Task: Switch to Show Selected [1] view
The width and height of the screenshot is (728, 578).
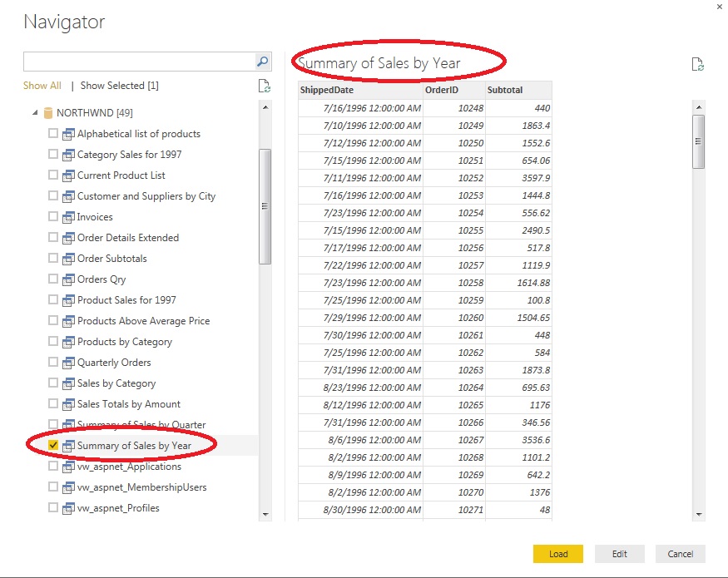Action: pos(119,86)
